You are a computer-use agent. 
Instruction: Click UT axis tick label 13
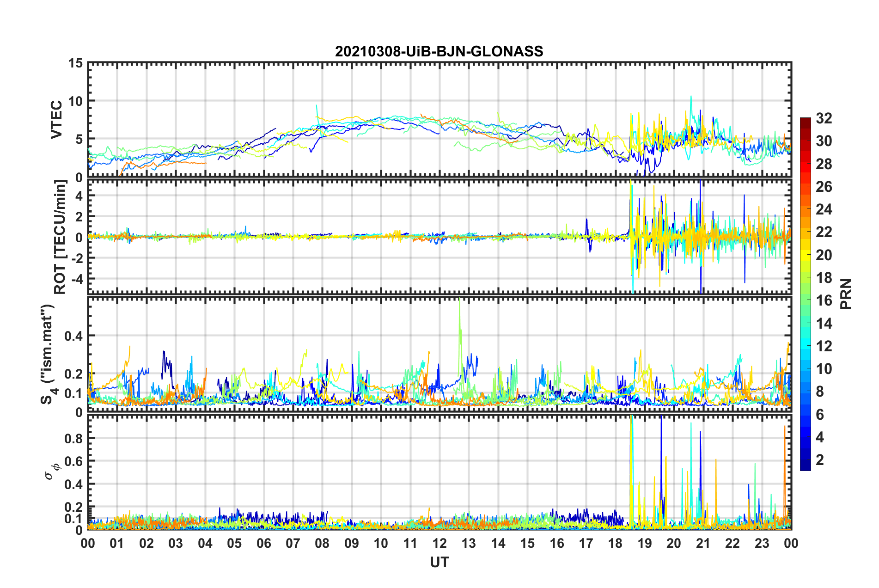click(469, 543)
